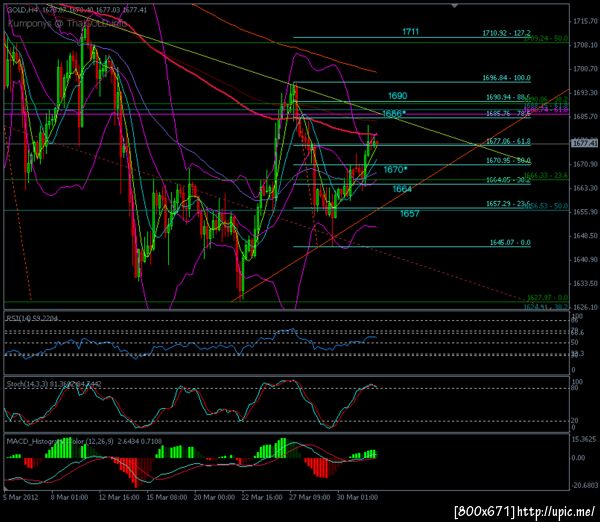Click MACD scale value 15.3625
The image size is (600, 522).
[x=584, y=439]
